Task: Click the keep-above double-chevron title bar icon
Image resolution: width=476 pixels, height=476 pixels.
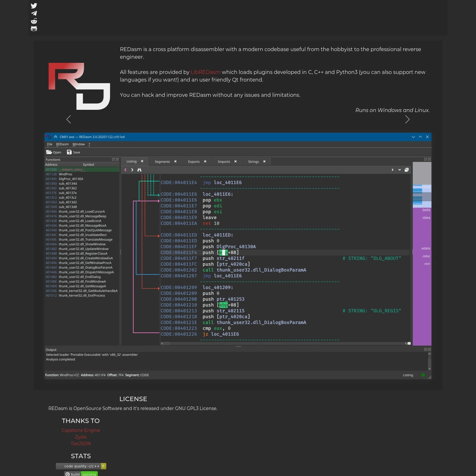Action: (x=56, y=137)
